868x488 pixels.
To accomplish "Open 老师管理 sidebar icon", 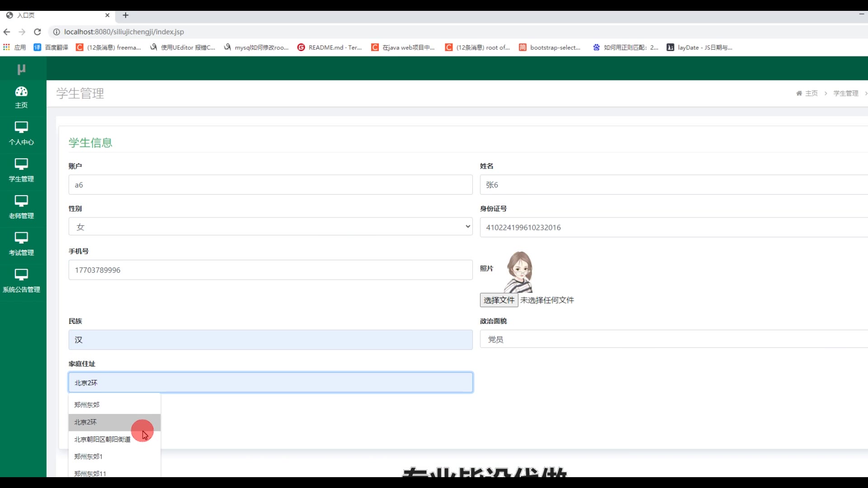I will (21, 201).
